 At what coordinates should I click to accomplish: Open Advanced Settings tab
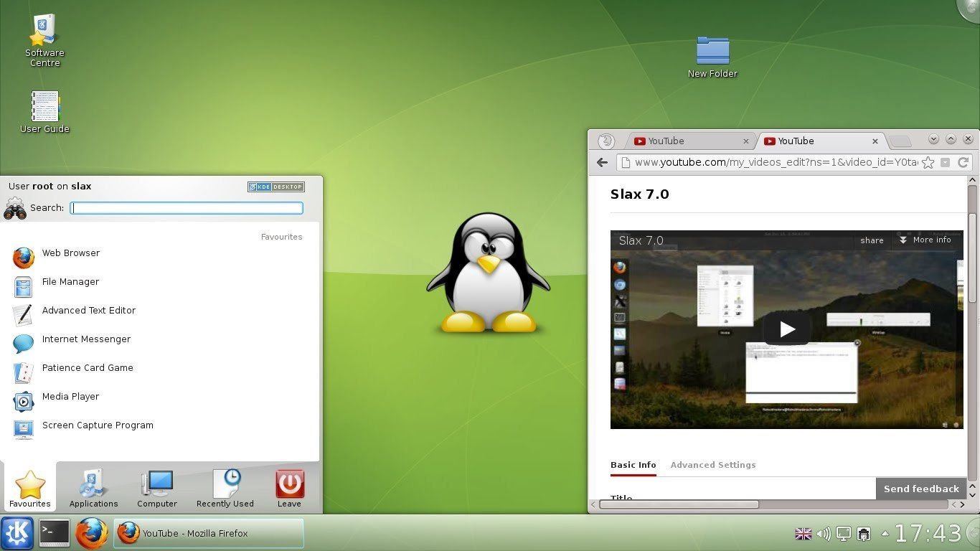712,465
